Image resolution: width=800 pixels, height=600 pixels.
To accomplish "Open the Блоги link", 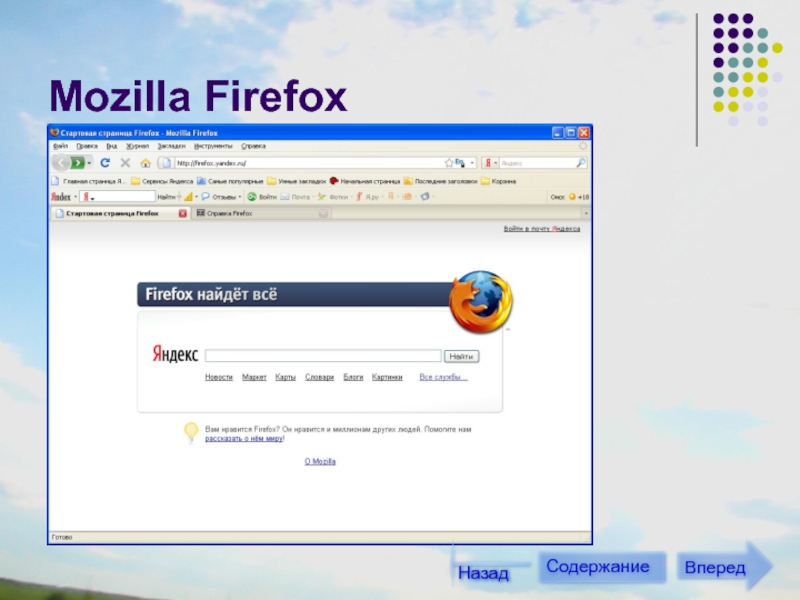I will [353, 377].
